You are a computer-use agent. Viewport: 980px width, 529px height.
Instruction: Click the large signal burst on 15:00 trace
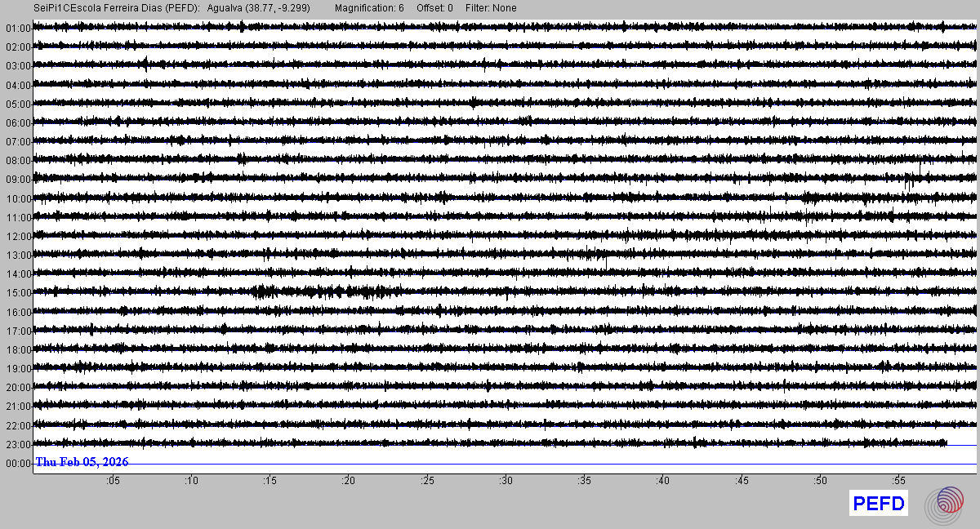327,291
